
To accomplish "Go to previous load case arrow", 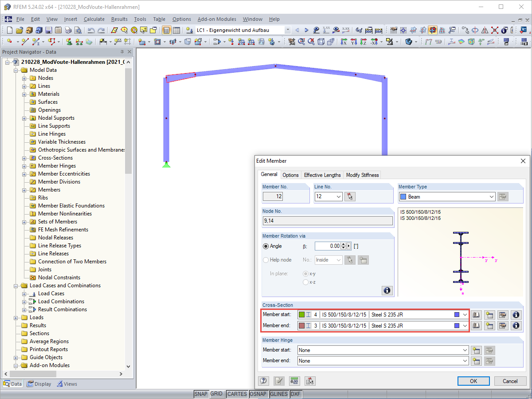I will tap(297, 30).
